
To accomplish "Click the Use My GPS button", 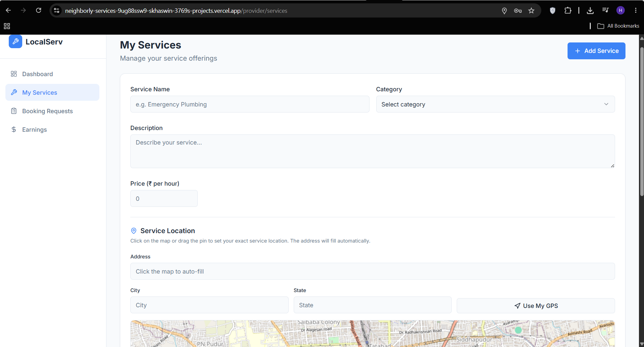I will click(x=536, y=306).
